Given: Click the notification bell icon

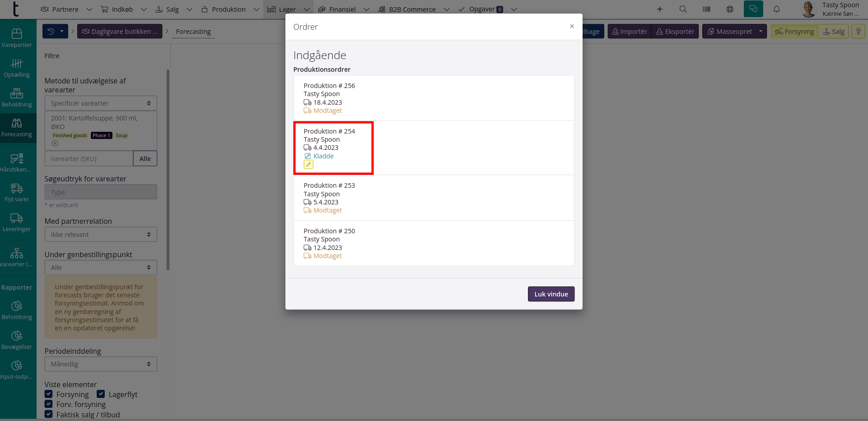Looking at the screenshot, I should (776, 9).
